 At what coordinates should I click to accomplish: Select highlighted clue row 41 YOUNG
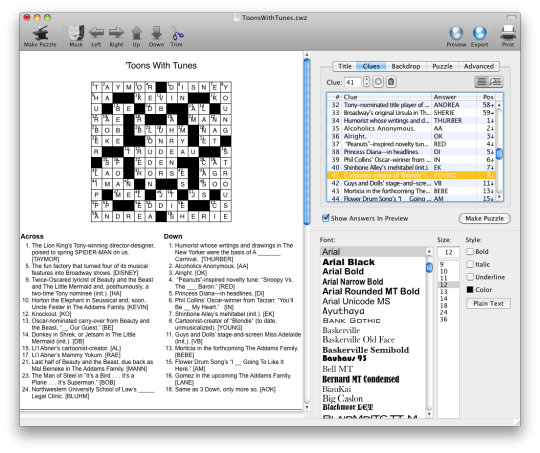411,175
